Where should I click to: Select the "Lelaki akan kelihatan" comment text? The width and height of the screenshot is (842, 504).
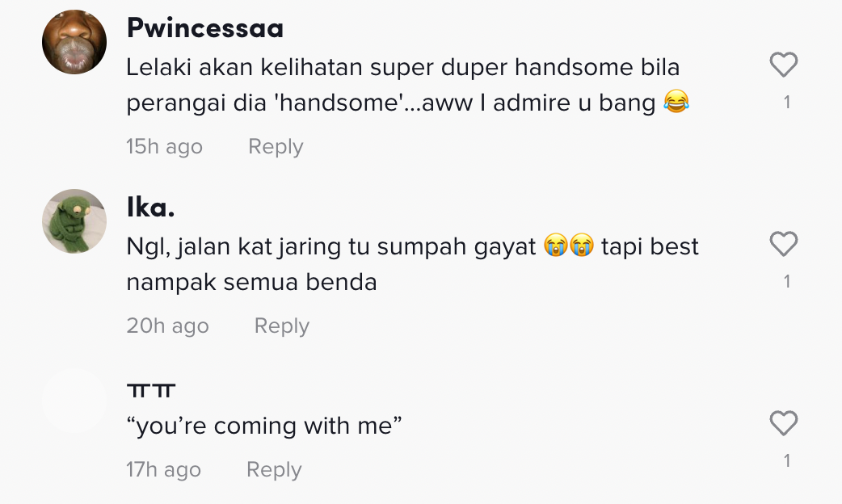pyautogui.click(x=402, y=85)
